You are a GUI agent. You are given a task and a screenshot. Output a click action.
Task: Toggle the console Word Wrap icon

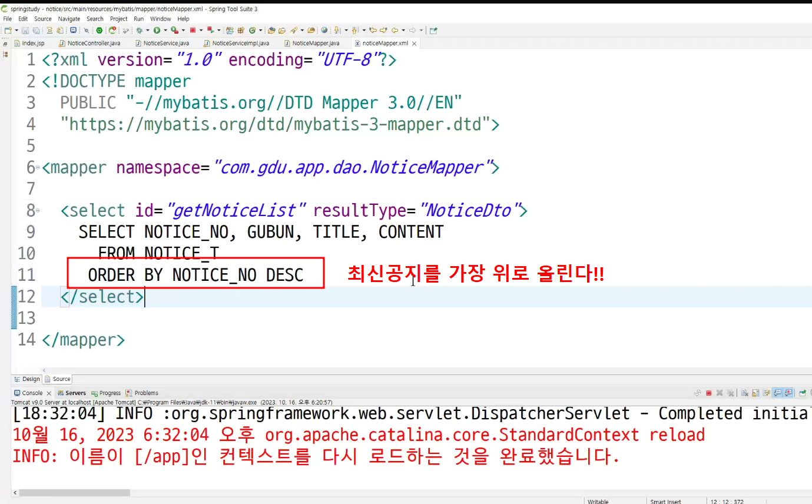[x=767, y=393]
